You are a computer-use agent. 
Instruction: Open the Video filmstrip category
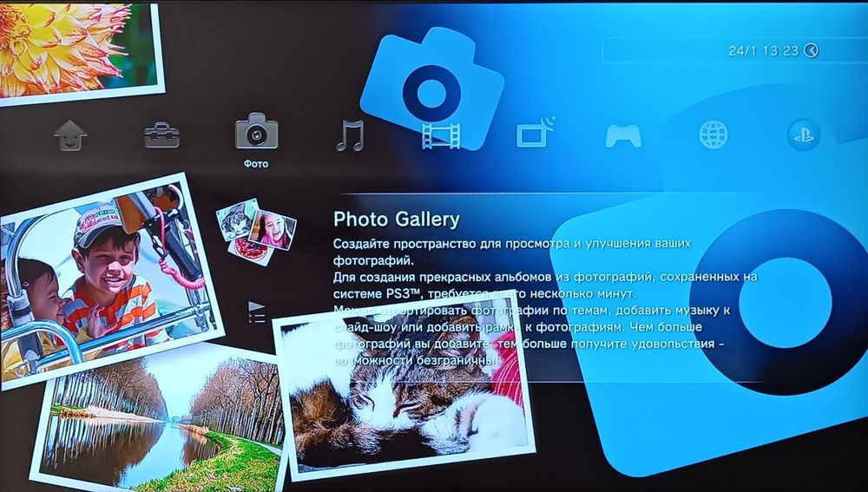click(441, 135)
